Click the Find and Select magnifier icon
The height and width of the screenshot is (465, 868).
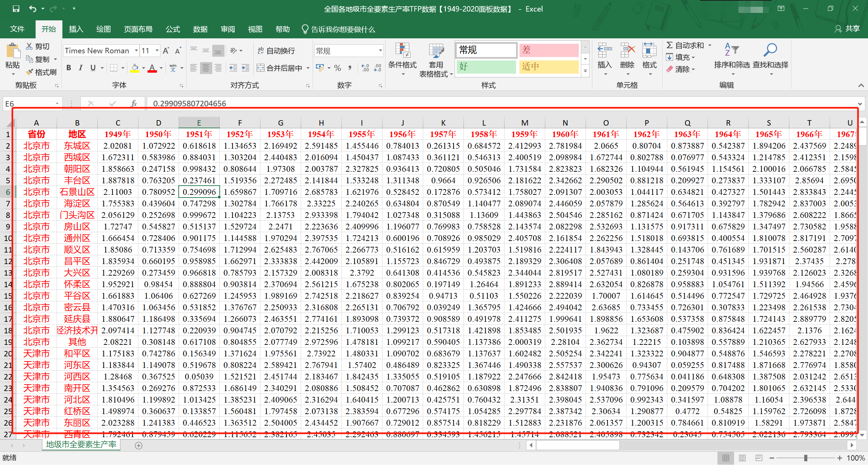click(770, 50)
